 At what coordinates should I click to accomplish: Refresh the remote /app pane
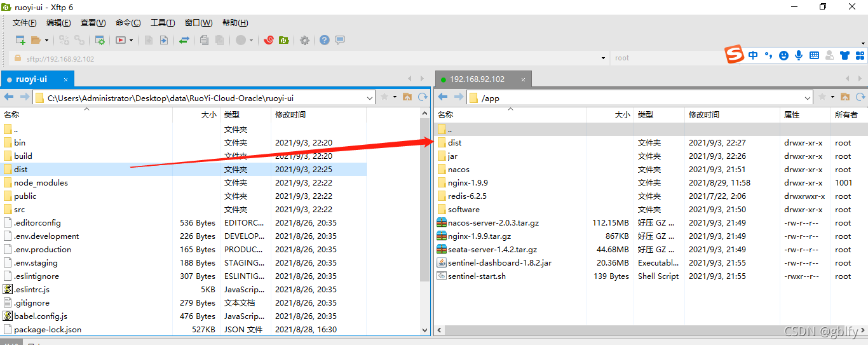(860, 97)
